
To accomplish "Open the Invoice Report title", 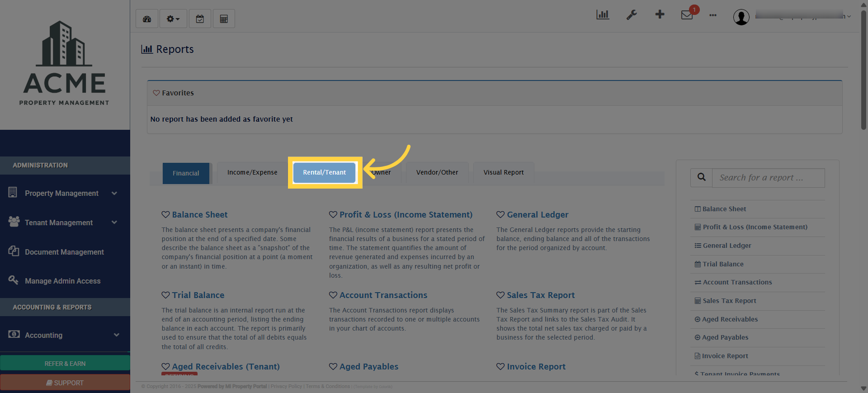I will pos(536,366).
